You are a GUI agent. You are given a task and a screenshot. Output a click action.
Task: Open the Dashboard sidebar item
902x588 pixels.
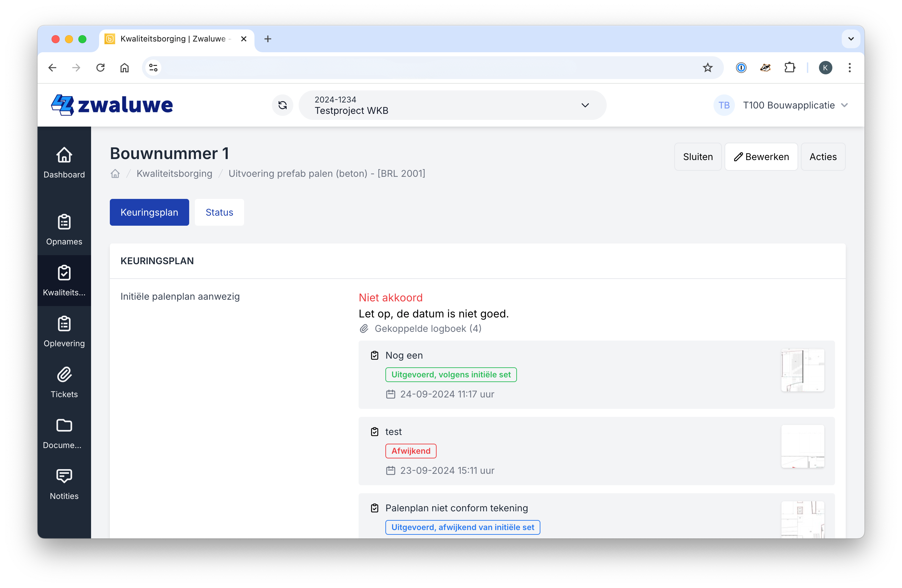point(64,163)
